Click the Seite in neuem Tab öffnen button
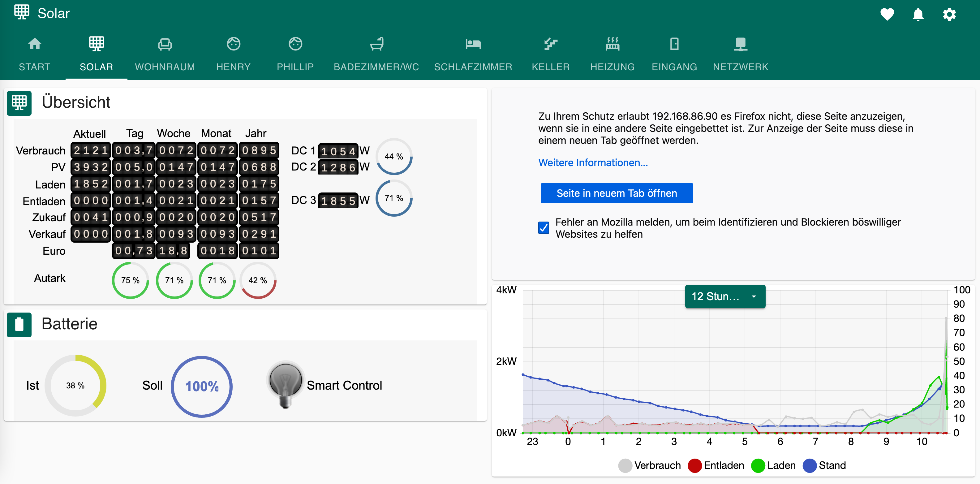 point(616,193)
